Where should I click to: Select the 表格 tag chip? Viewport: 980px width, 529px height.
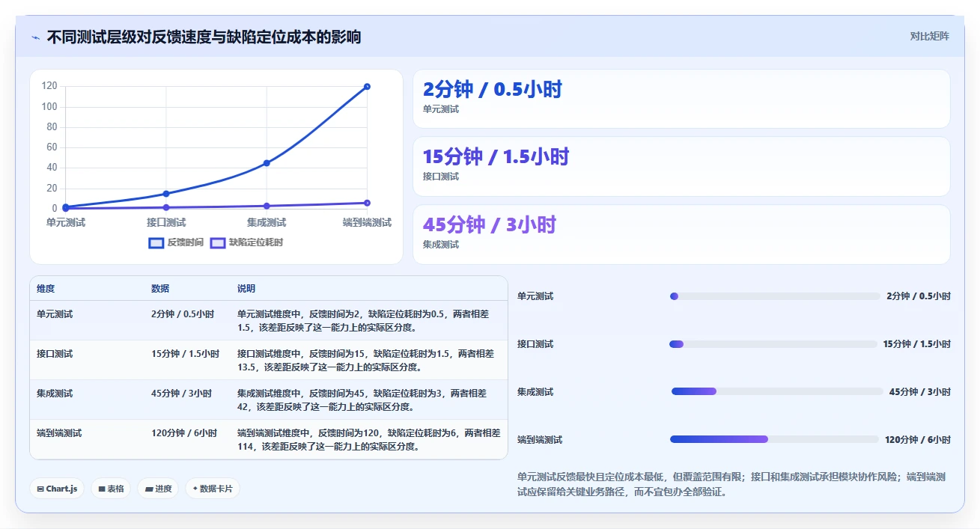coord(111,489)
